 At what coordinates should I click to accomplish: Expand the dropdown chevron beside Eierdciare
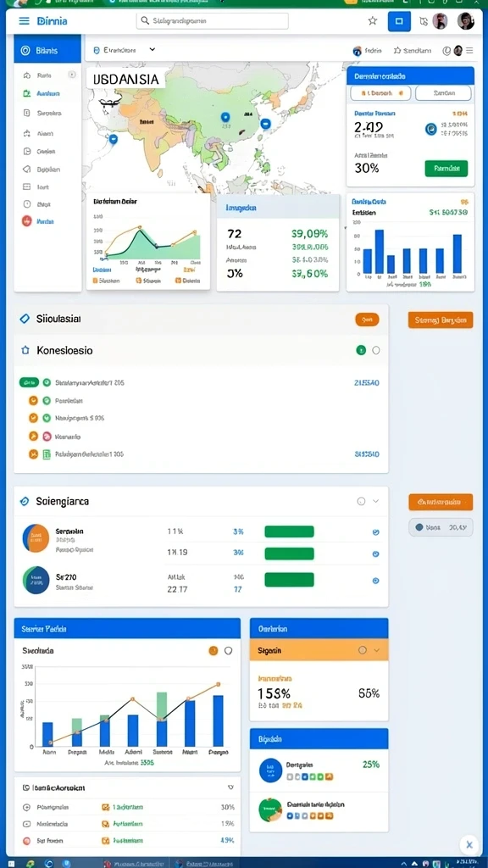(x=152, y=49)
